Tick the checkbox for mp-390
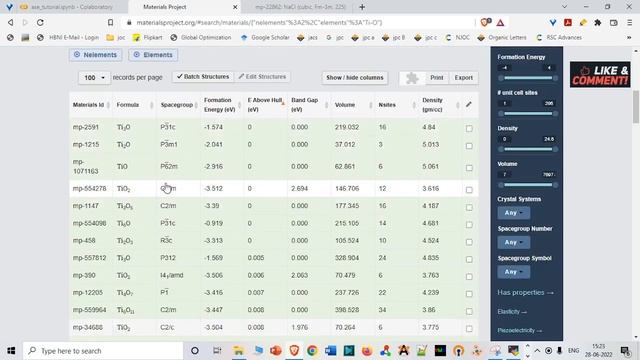This screenshot has width=640, height=360. click(469, 276)
